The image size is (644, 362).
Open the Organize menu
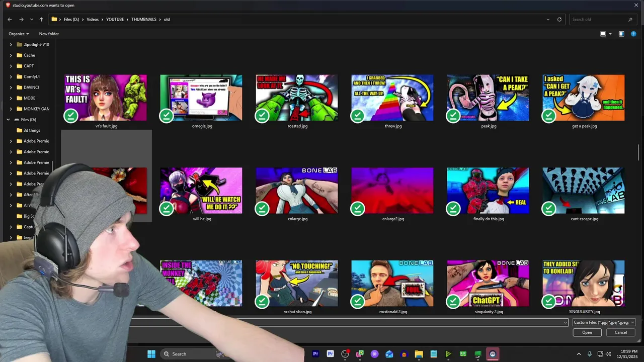point(19,34)
